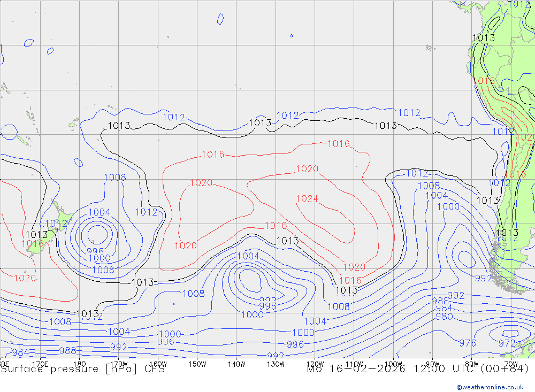This screenshot has height=392, width=535.
Task: Select the 980 isobar label
Action: (x=444, y=316)
